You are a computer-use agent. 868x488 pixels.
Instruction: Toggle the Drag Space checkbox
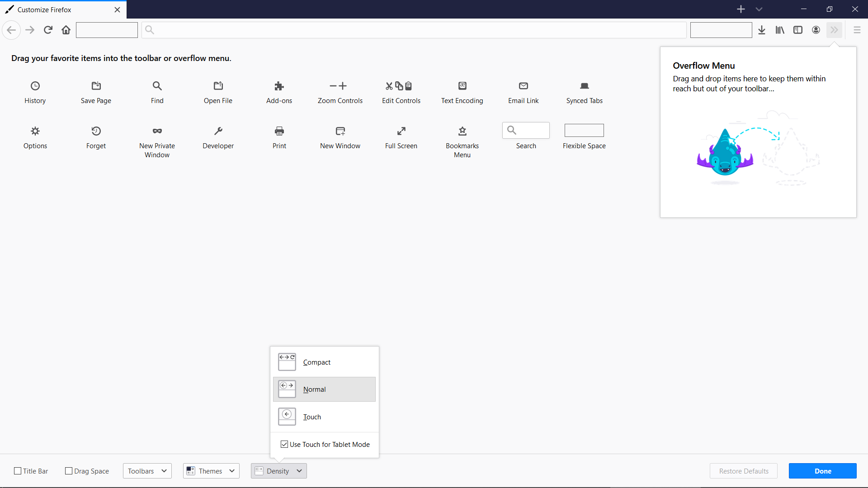coord(69,471)
